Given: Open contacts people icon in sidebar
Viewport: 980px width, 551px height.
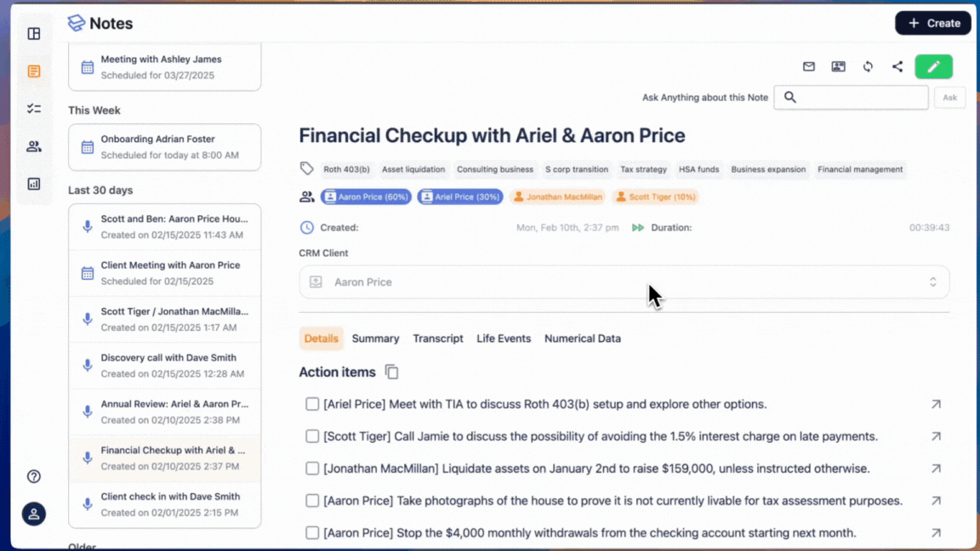Looking at the screenshot, I should click(34, 146).
